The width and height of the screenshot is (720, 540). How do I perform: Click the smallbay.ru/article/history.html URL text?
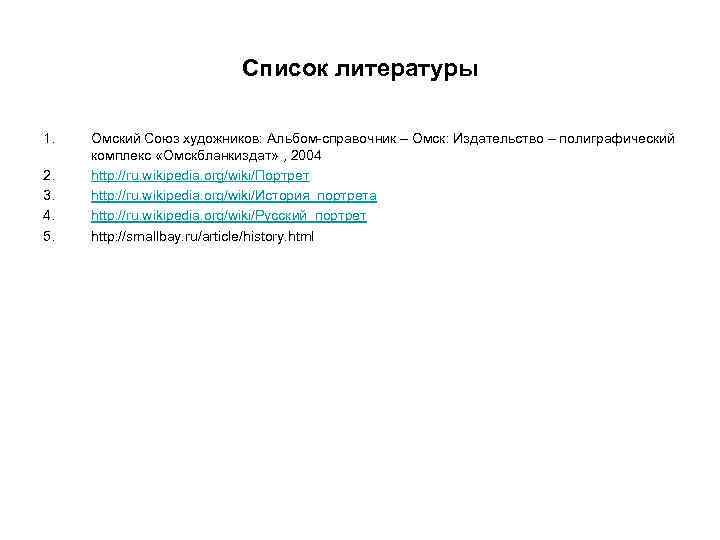point(202,236)
